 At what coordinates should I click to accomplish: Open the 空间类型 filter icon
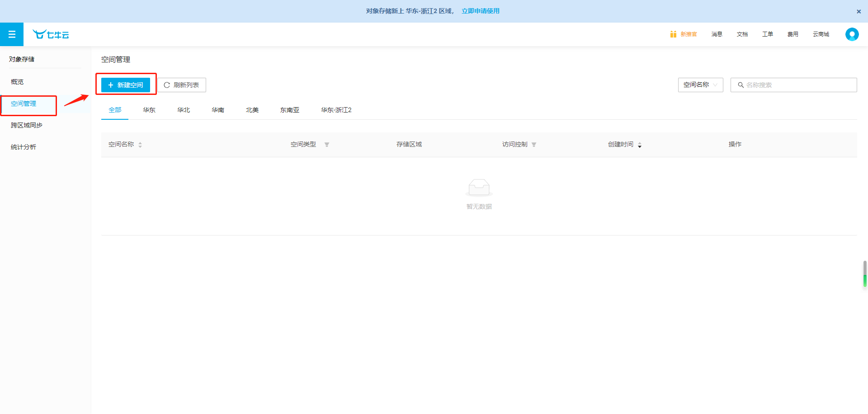327,145
